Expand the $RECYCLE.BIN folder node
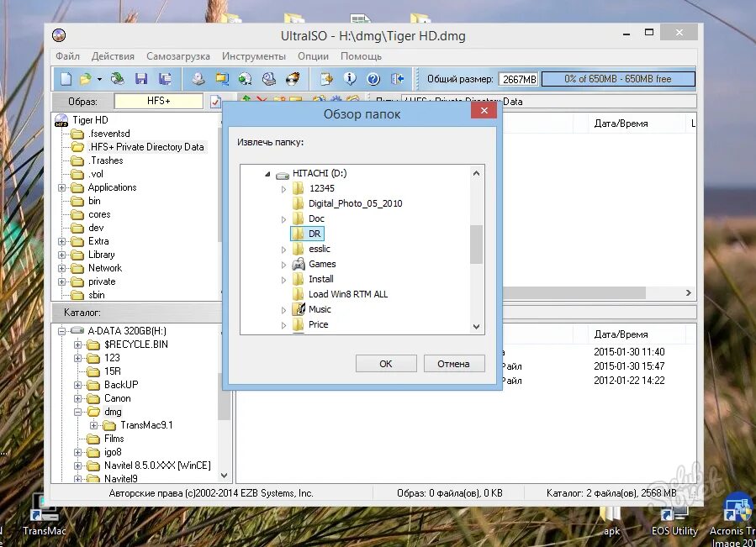 [77, 345]
